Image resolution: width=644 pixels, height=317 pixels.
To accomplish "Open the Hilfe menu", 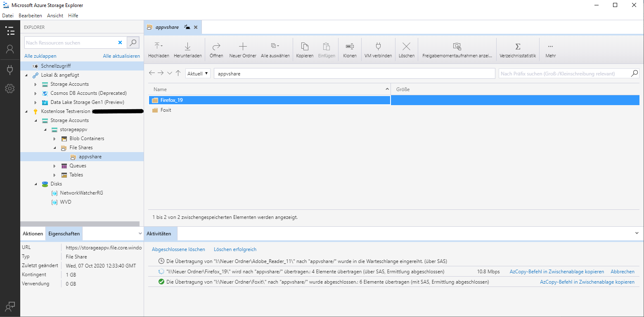I will (73, 16).
